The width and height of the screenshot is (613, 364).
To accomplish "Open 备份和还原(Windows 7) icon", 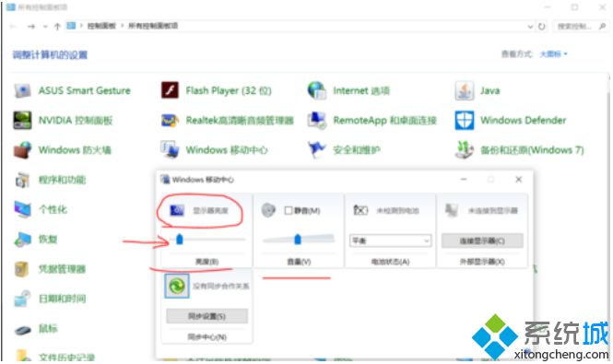I will pyautogui.click(x=465, y=150).
